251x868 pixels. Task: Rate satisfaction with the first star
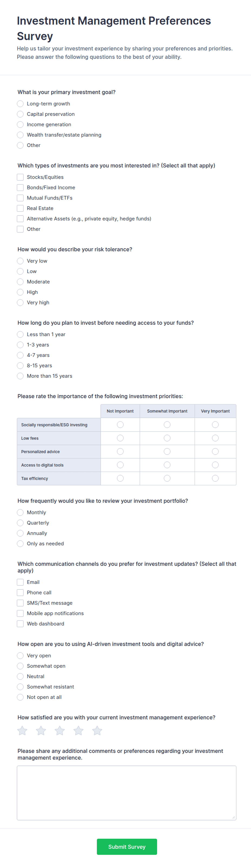click(x=22, y=731)
